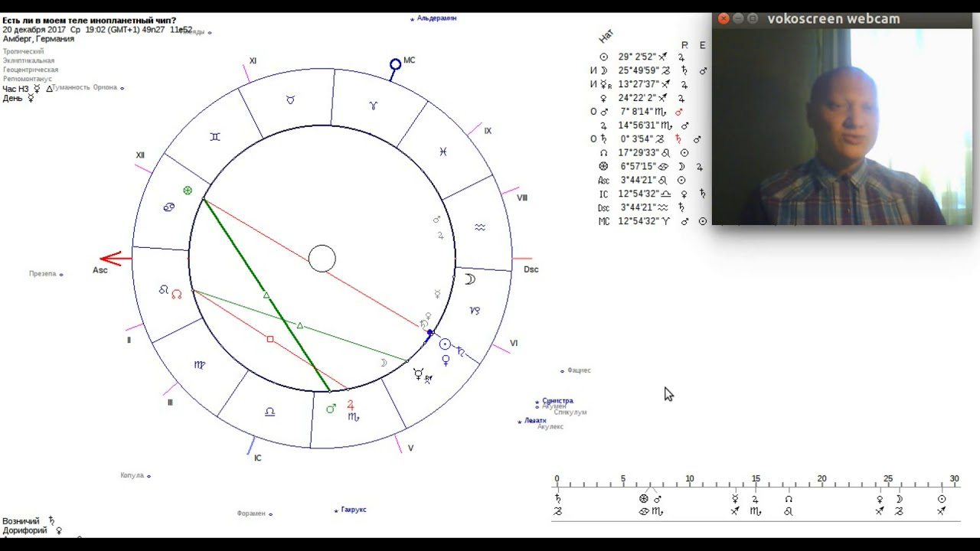
Task: Click the IC axis label
Action: (x=257, y=458)
